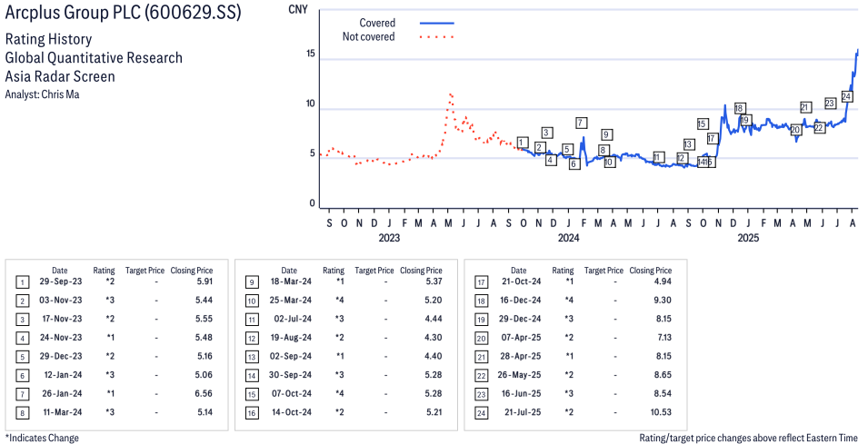Click chart marker 13 near September 2024

[688, 144]
